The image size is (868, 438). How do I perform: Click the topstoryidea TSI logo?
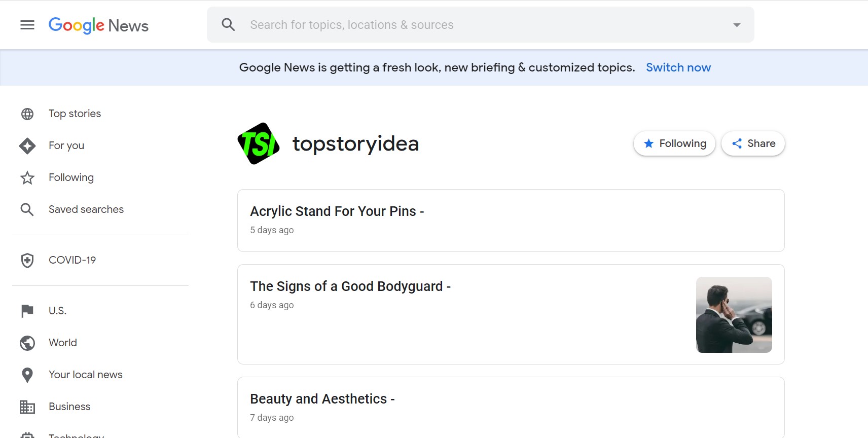tap(259, 143)
